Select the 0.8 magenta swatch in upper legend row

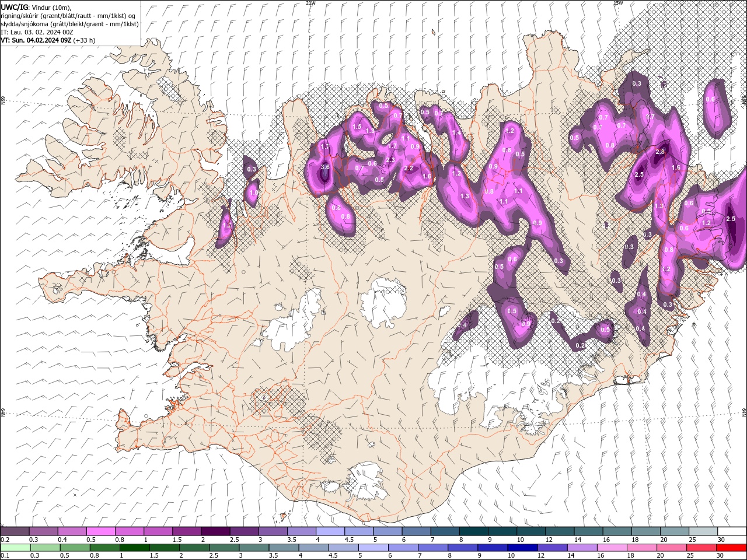pos(130,531)
